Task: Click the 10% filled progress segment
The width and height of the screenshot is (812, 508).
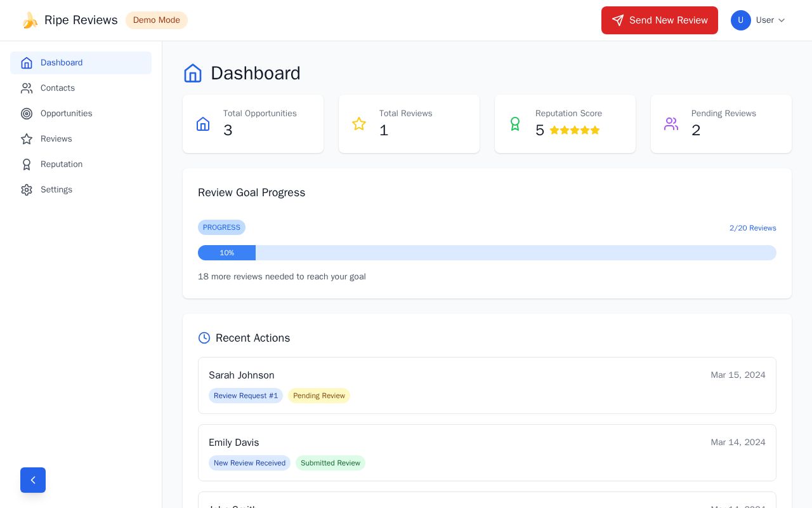Action: tap(226, 253)
